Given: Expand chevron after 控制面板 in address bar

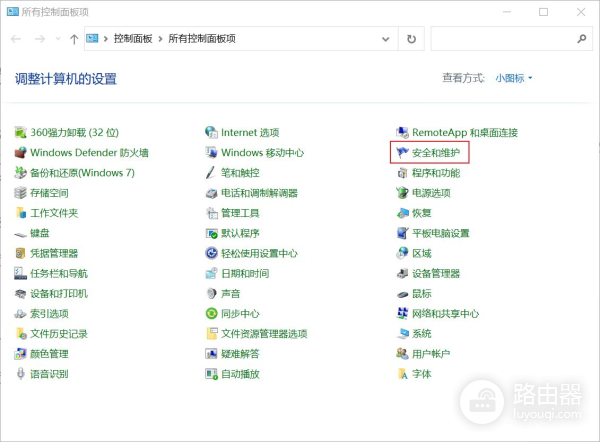Looking at the screenshot, I should point(160,39).
